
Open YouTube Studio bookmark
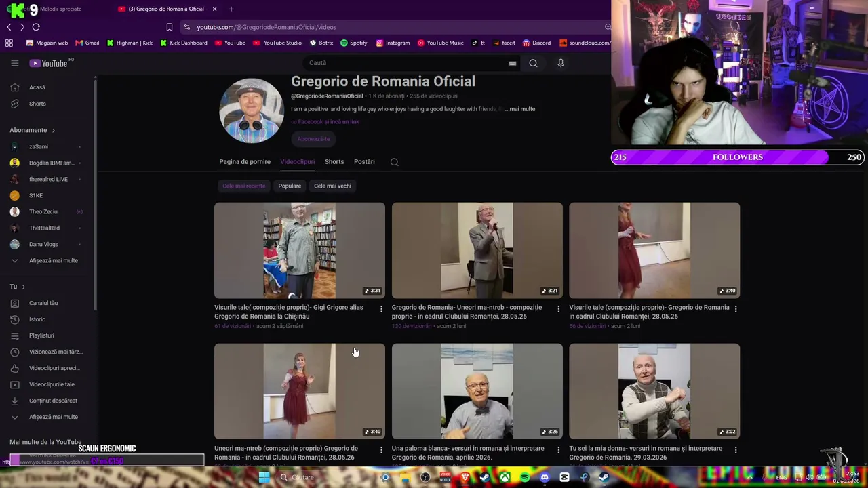pos(277,43)
